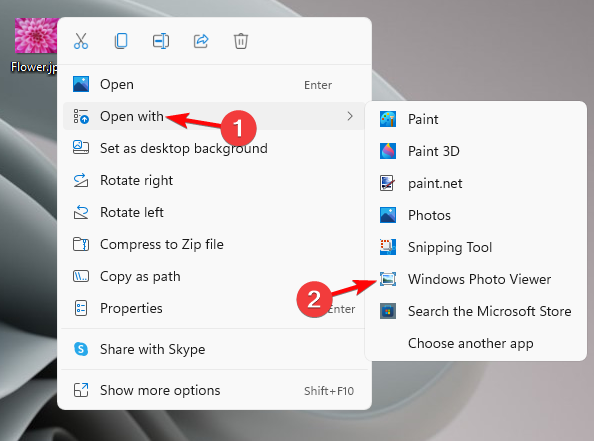Click the Snipping Tool app icon
594x441 pixels.
pyautogui.click(x=388, y=247)
